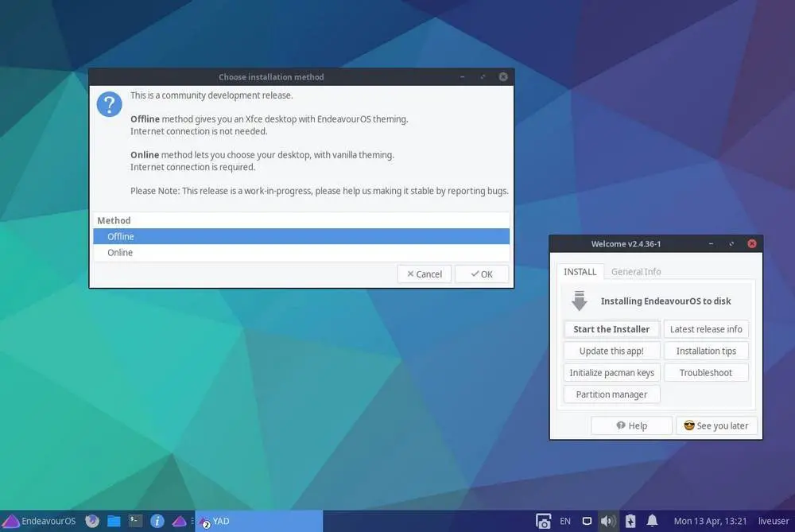
Task: Minimize the Choose installation method window
Action: pos(463,76)
